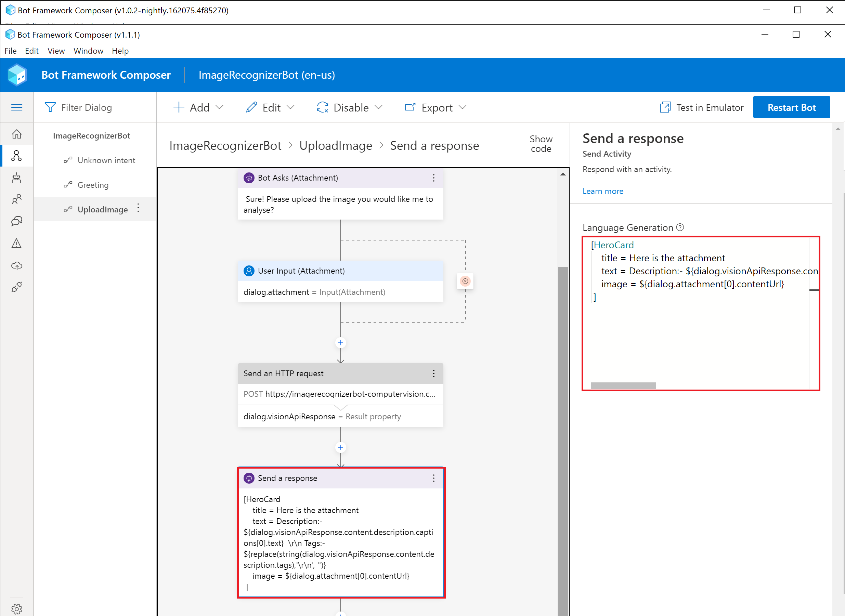Click in the Filter Dialog field
Image resolution: width=845 pixels, height=616 pixels.
[95, 107]
